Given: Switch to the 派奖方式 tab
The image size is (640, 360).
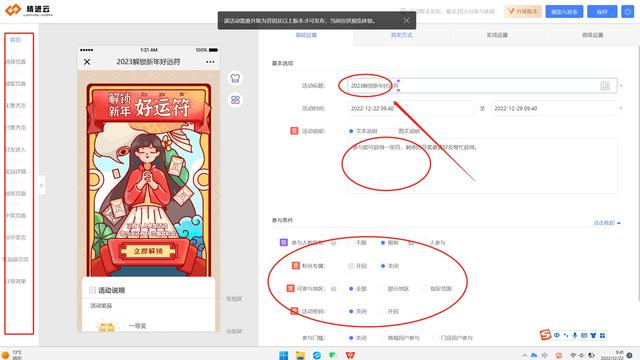Looking at the screenshot, I should coord(402,35).
